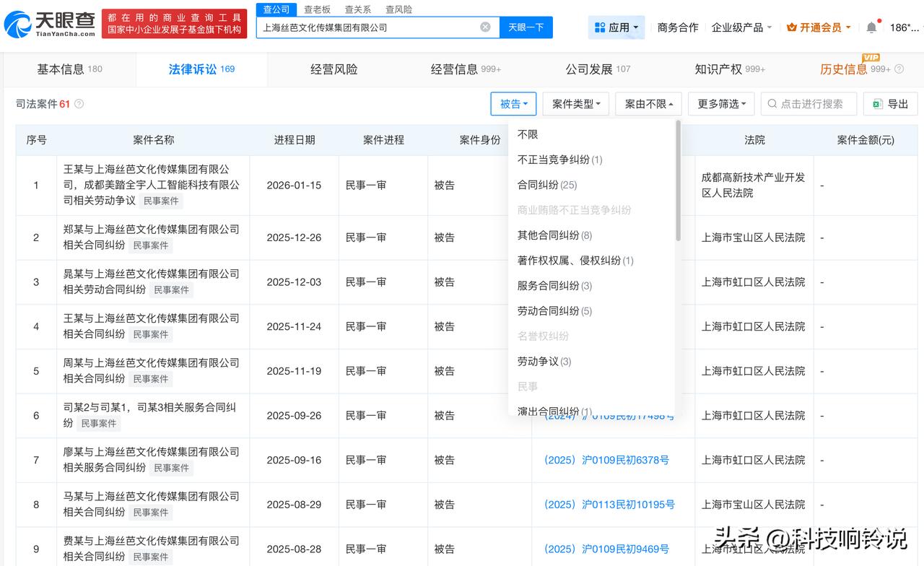The height and width of the screenshot is (566, 924).
Task: Choose 劳动争议 (3) filter option
Action: tap(544, 362)
